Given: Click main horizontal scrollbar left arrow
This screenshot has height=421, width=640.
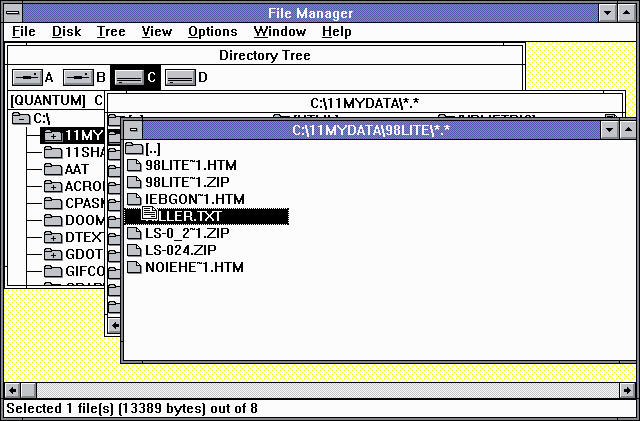Looking at the screenshot, I should tap(12, 390).
